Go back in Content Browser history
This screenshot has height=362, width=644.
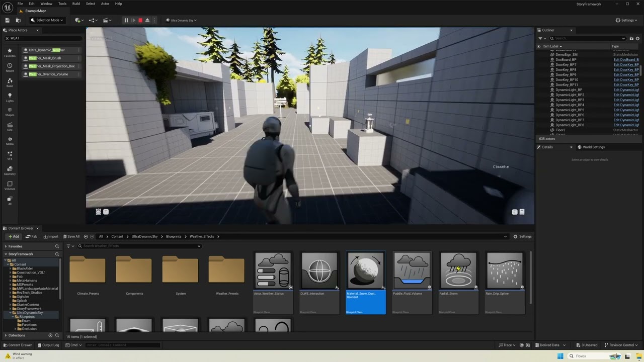(x=86, y=236)
